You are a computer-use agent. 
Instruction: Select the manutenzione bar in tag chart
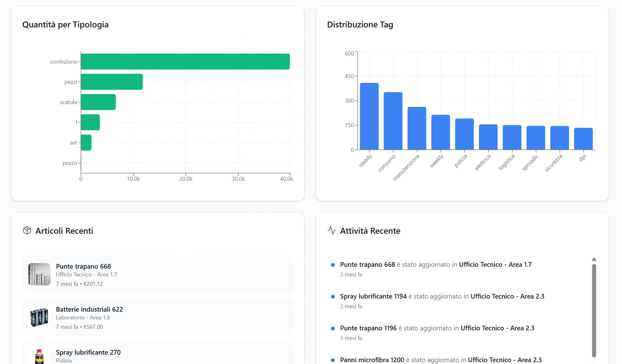417,128
